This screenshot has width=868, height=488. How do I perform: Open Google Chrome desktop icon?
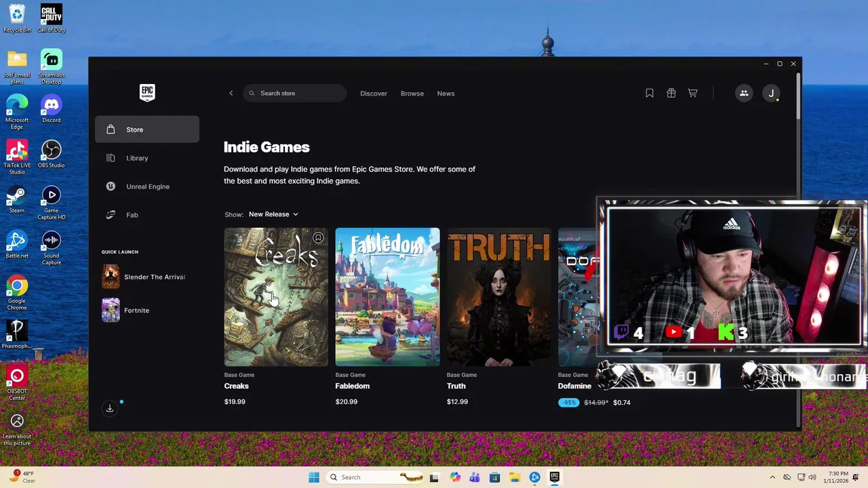coord(17,293)
